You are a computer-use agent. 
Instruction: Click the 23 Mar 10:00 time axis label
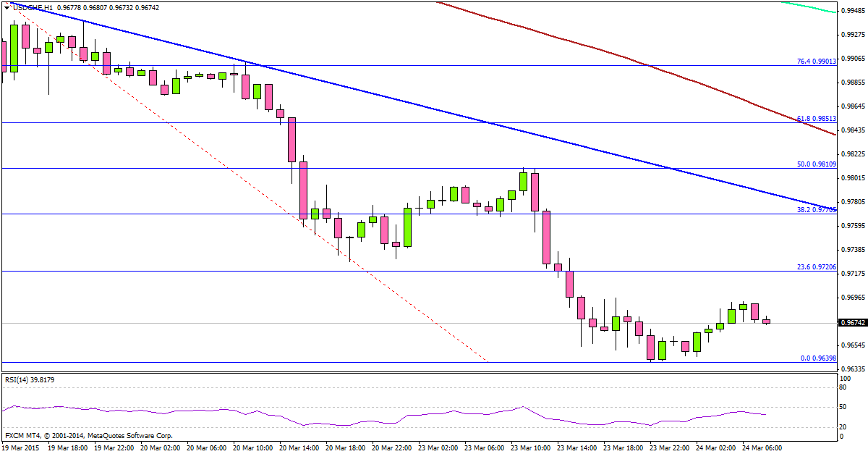(532, 448)
